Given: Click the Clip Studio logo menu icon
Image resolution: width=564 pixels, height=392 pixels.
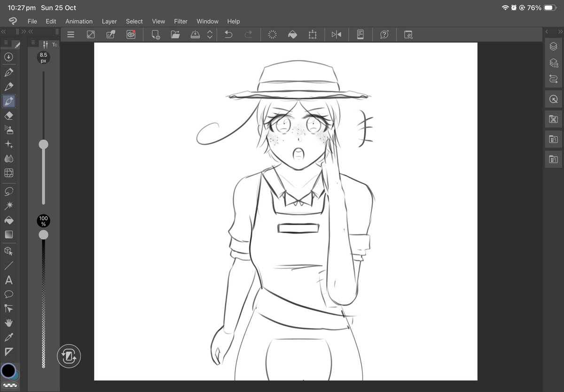Looking at the screenshot, I should (13, 21).
